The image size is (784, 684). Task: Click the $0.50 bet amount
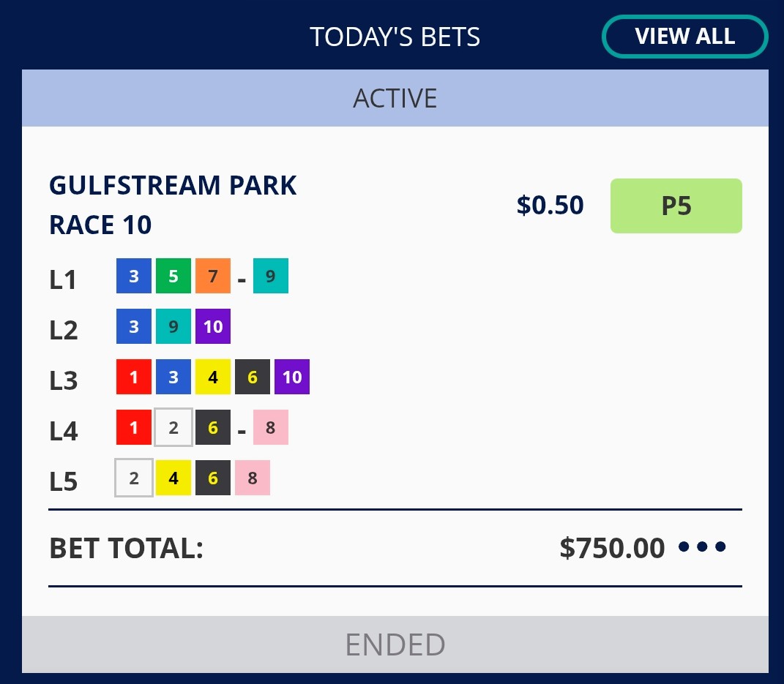[x=550, y=206]
